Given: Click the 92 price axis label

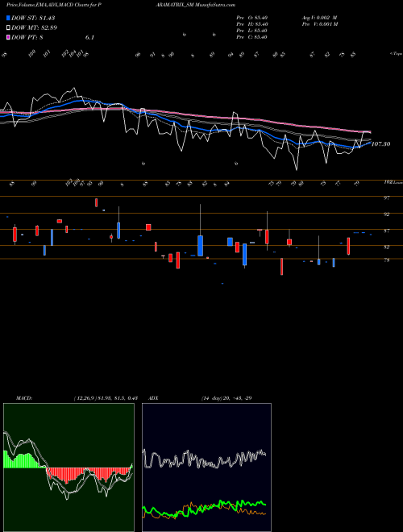Looking at the screenshot, I should pyautogui.click(x=386, y=214).
